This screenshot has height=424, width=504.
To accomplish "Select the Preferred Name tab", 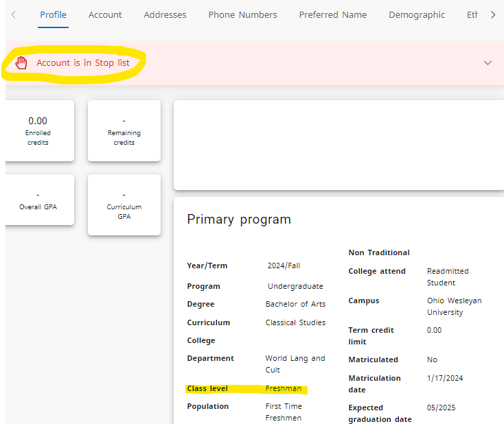I will (x=332, y=14).
